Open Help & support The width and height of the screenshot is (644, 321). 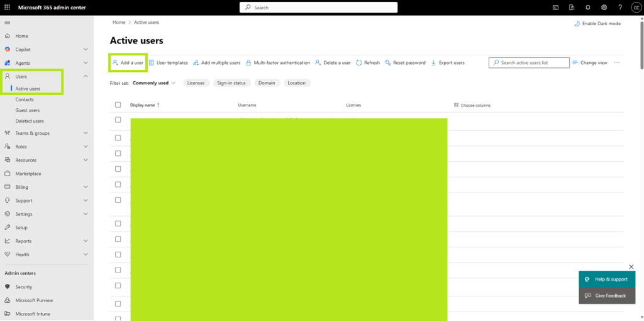click(607, 279)
